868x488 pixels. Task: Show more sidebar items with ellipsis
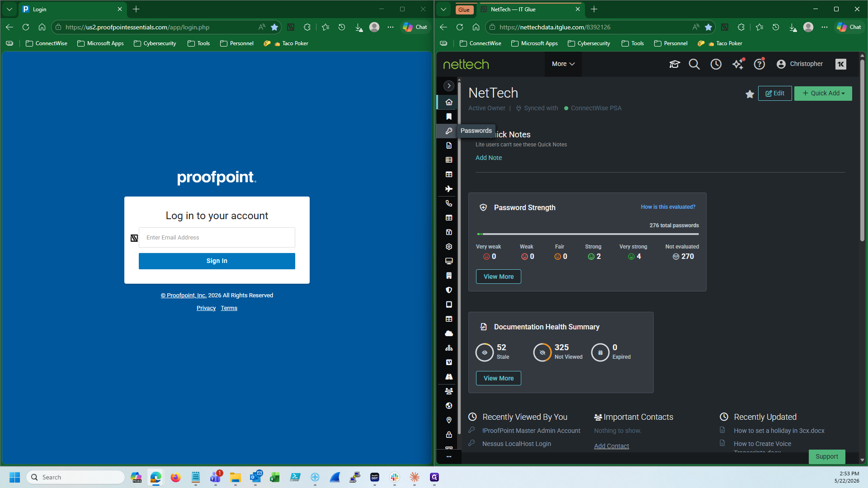(448, 457)
